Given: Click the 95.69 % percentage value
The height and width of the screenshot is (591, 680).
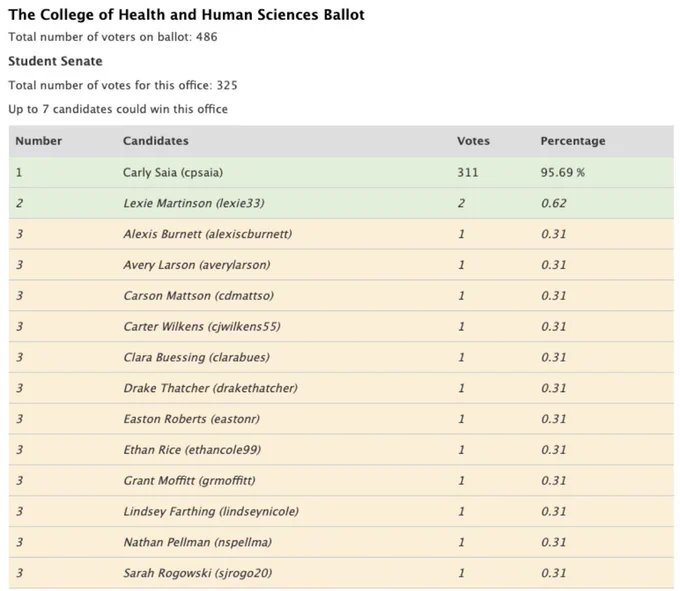Looking at the screenshot, I should tap(562, 173).
